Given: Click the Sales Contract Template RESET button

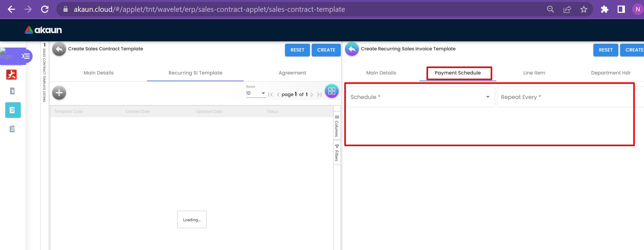Looking at the screenshot, I should (297, 50).
